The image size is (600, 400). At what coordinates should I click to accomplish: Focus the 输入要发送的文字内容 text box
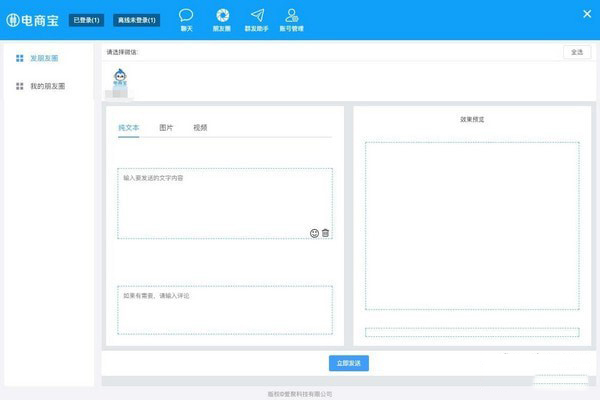225,203
